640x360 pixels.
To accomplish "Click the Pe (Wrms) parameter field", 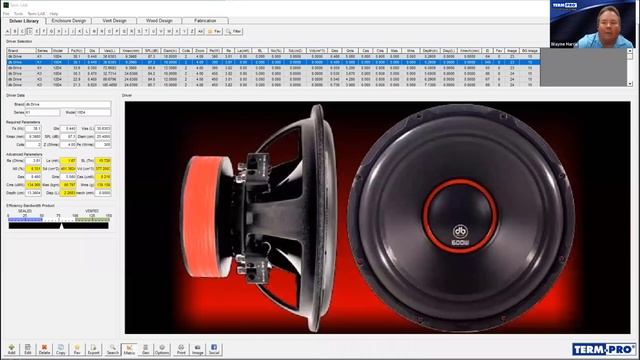I will click(x=102, y=144).
